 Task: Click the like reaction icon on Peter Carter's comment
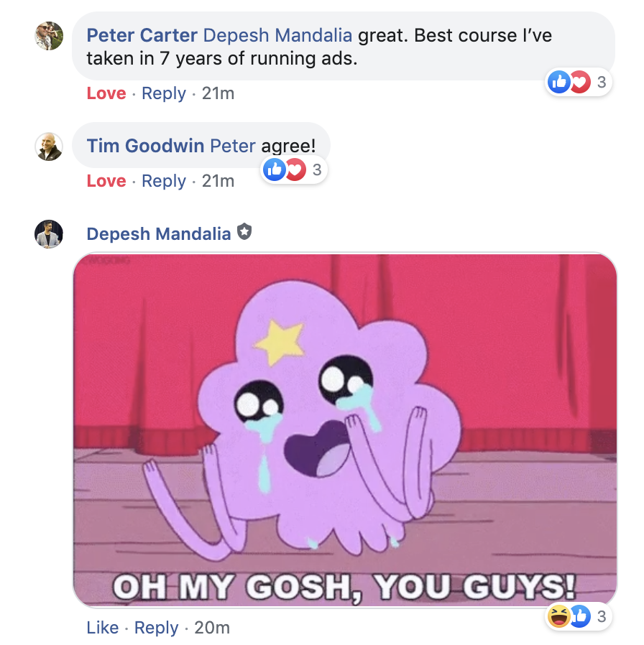(x=558, y=82)
